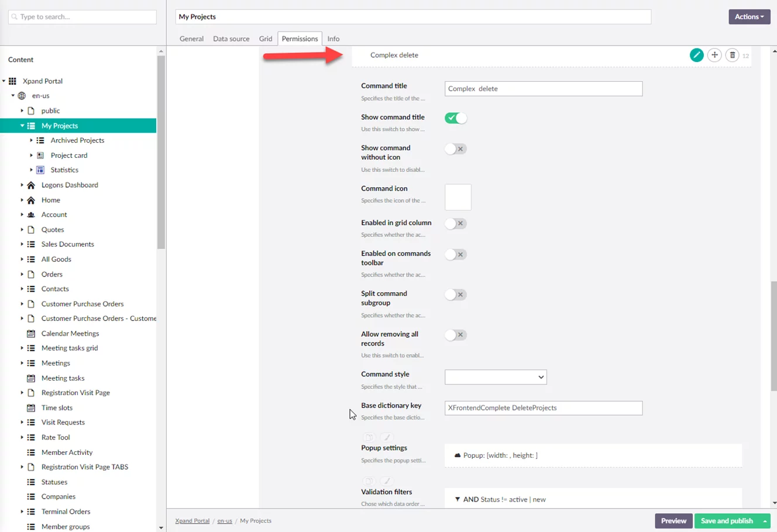
Task: Click the Base dictionary key text field
Action: tap(543, 408)
